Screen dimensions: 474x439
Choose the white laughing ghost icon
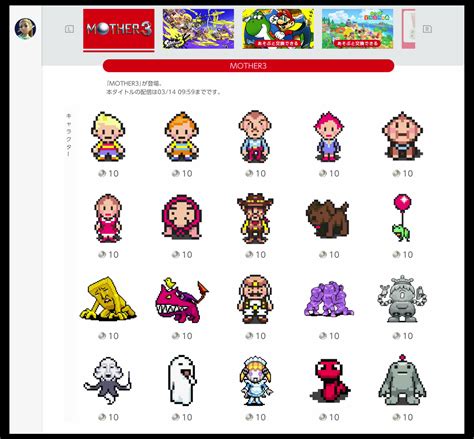tap(182, 380)
